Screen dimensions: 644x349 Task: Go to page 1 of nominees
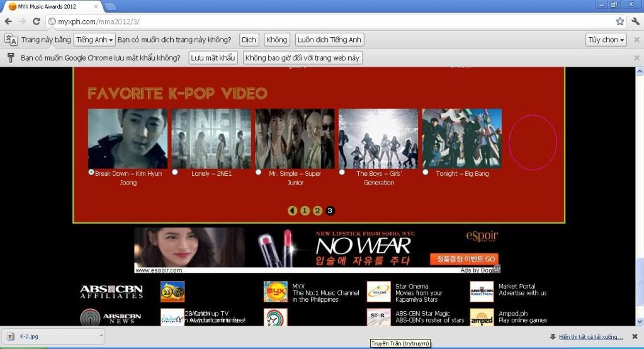pyautogui.click(x=305, y=210)
